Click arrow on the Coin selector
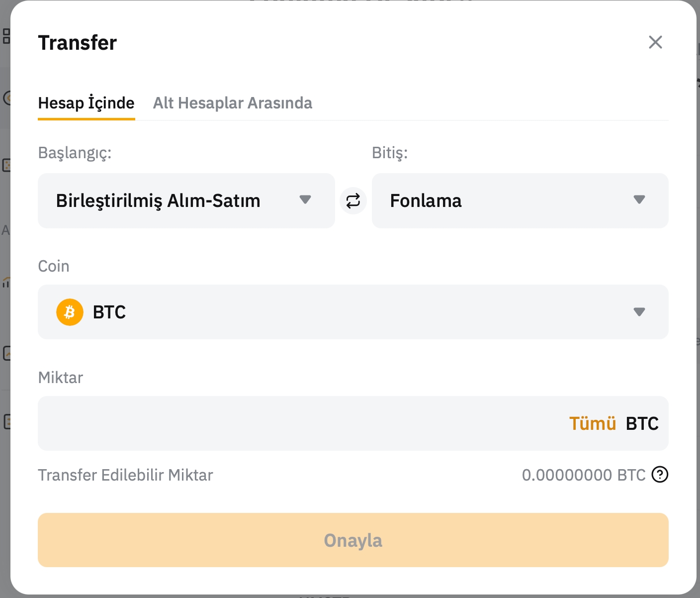The width and height of the screenshot is (700, 598). 639,312
